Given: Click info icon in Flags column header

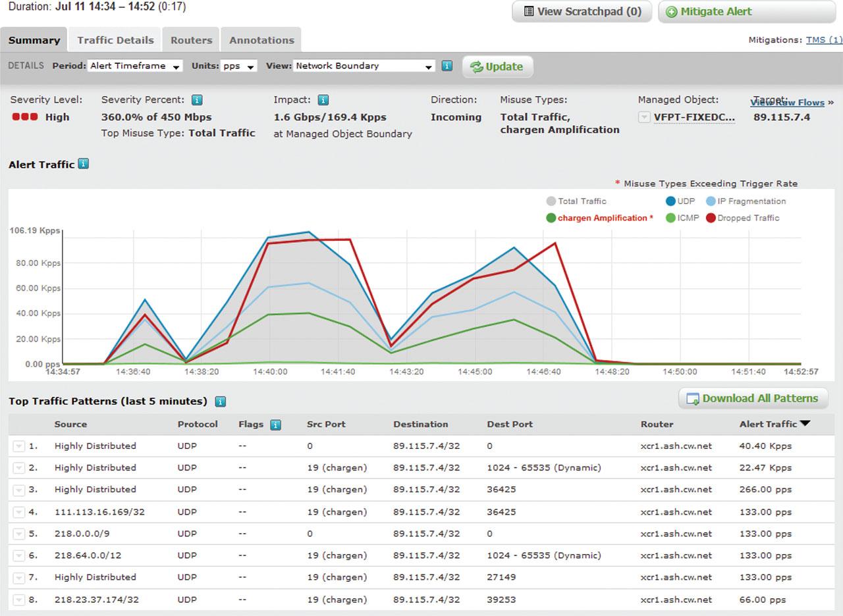Looking at the screenshot, I should [275, 424].
